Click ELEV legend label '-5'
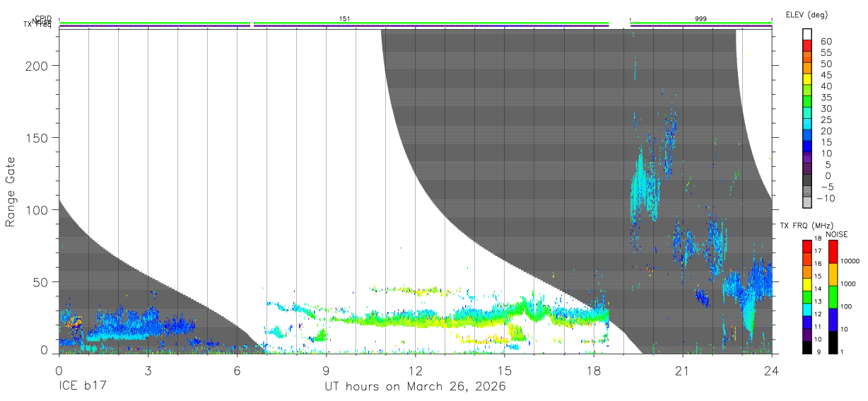The image size is (868, 401). coord(826,187)
